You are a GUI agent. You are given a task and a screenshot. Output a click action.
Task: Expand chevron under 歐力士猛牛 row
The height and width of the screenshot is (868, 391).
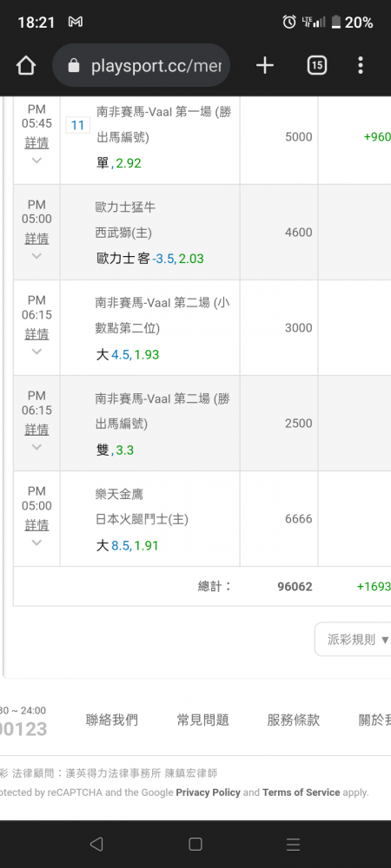pyautogui.click(x=36, y=256)
